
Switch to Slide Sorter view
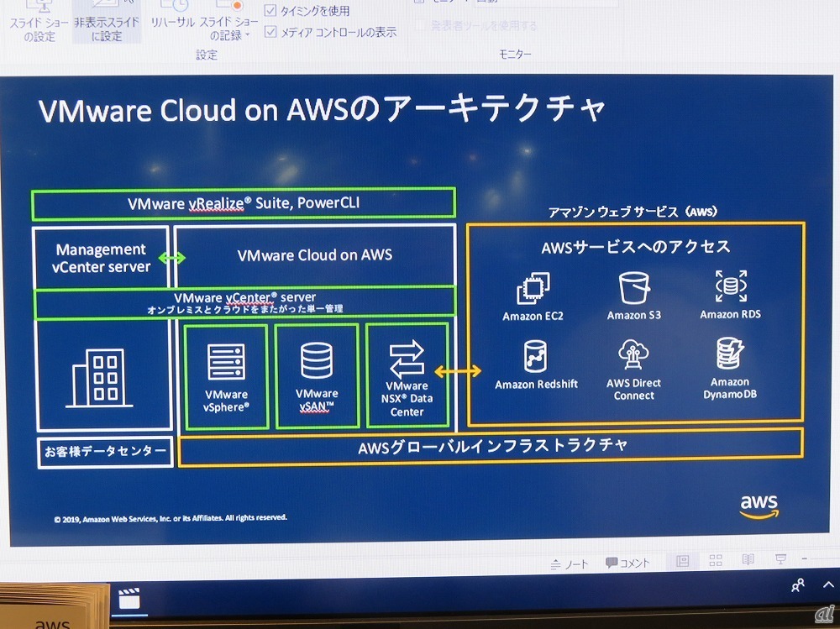tap(716, 560)
